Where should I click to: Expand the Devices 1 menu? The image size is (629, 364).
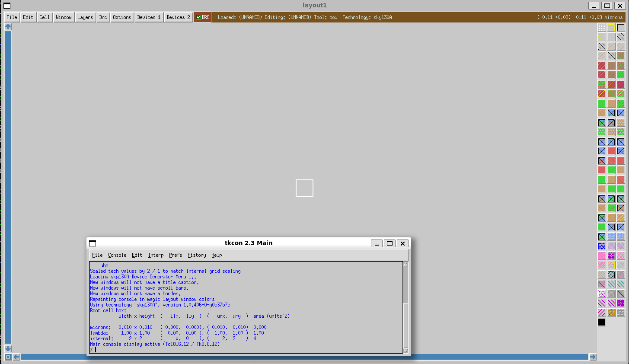coord(149,17)
